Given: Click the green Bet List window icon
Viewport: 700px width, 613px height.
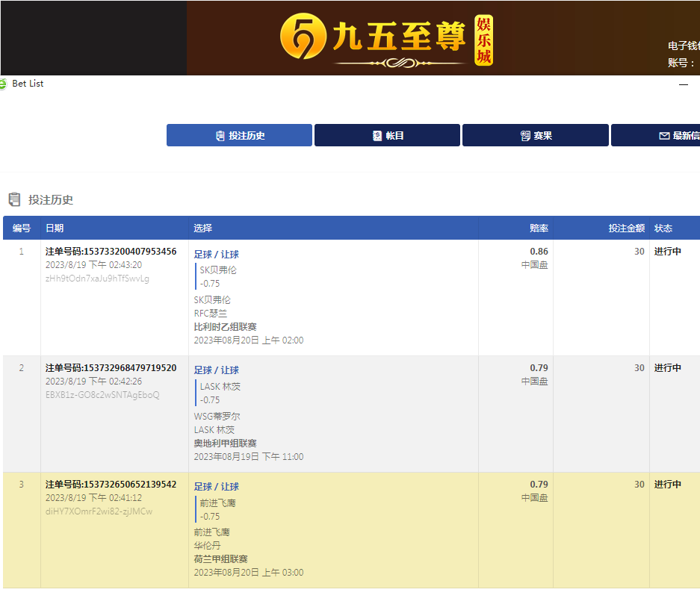Looking at the screenshot, I should point(3,84).
